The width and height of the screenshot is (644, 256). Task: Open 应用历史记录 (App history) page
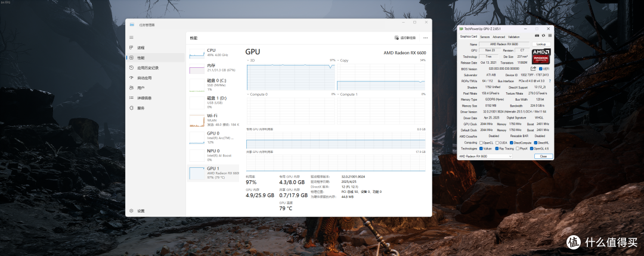pos(155,68)
